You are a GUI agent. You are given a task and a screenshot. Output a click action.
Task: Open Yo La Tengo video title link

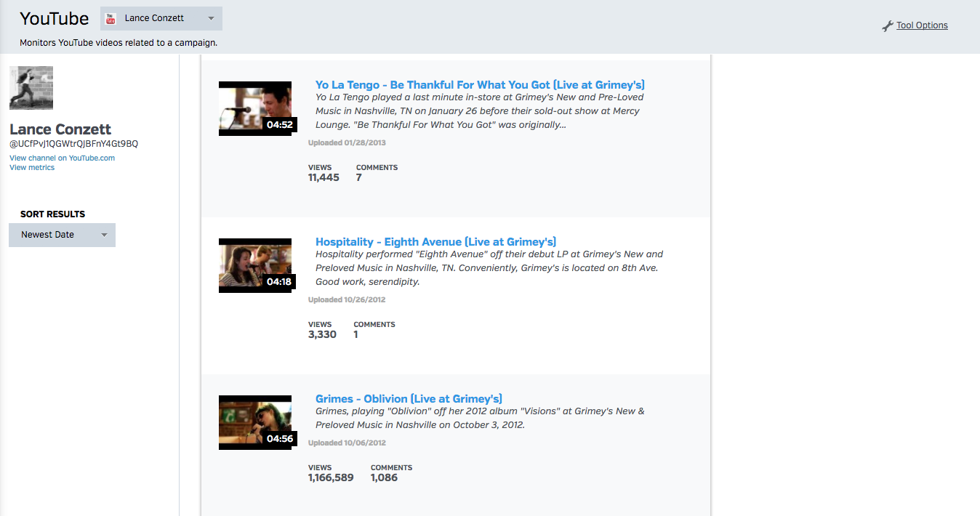click(x=480, y=85)
